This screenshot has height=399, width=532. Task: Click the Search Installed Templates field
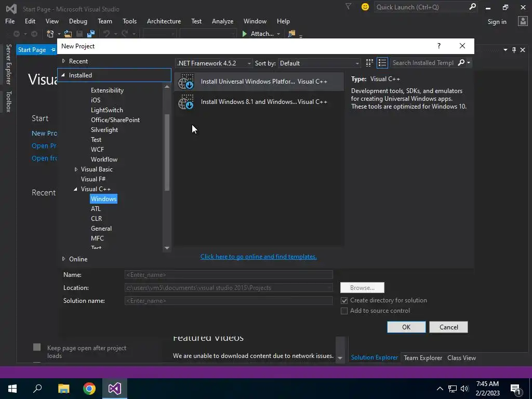point(423,63)
